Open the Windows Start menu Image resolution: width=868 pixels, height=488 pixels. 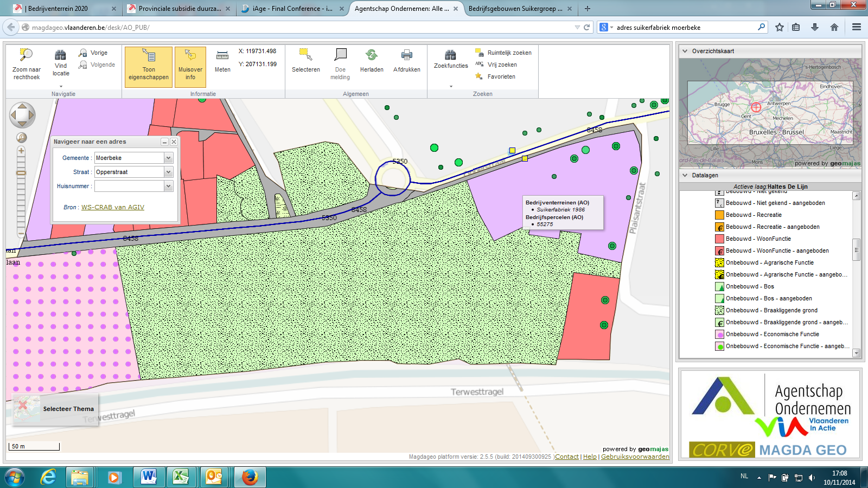15,477
